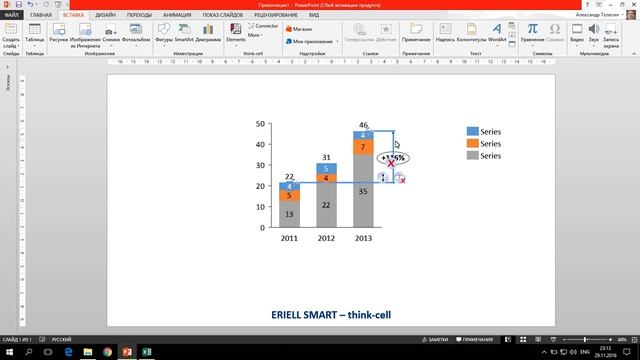Select the orange 7 segment of 2013 bar
The height and width of the screenshot is (360, 640).
click(x=363, y=147)
